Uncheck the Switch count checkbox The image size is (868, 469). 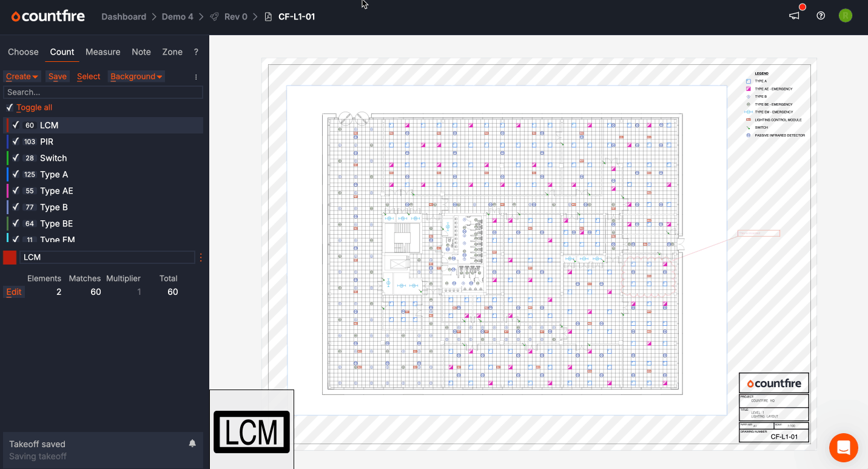tap(16, 158)
